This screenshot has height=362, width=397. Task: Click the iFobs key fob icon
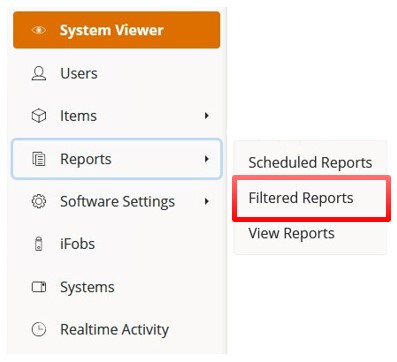coord(39,244)
